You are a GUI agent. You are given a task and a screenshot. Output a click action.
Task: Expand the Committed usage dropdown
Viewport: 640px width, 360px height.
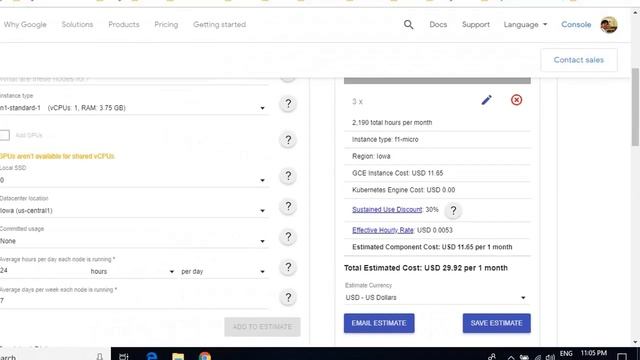click(133, 241)
